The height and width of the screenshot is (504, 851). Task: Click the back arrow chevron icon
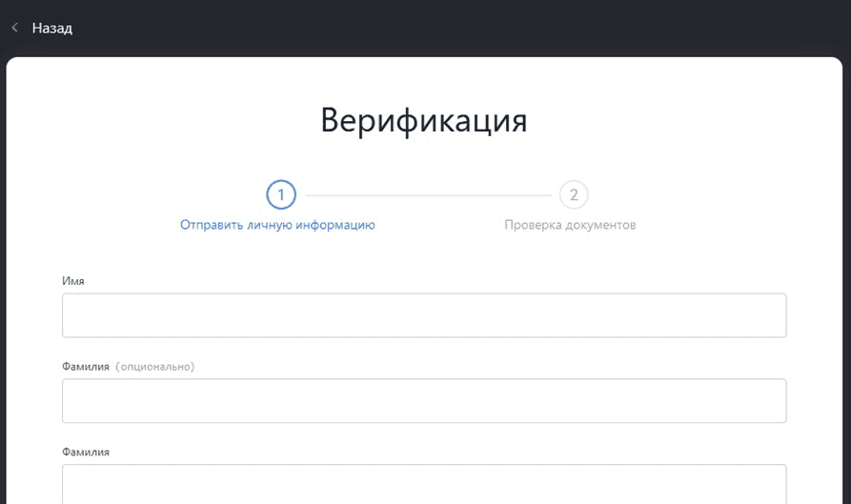(14, 28)
